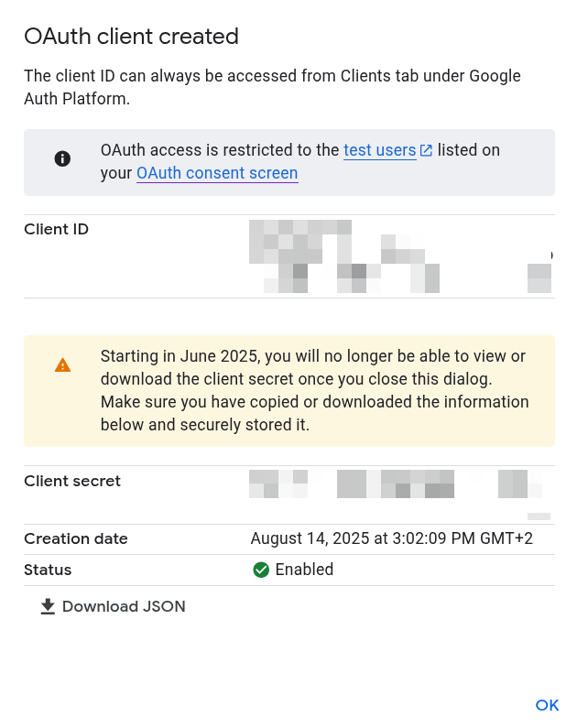Open the OAuth consent screen link
The width and height of the screenshot is (577, 728).
coord(217,173)
